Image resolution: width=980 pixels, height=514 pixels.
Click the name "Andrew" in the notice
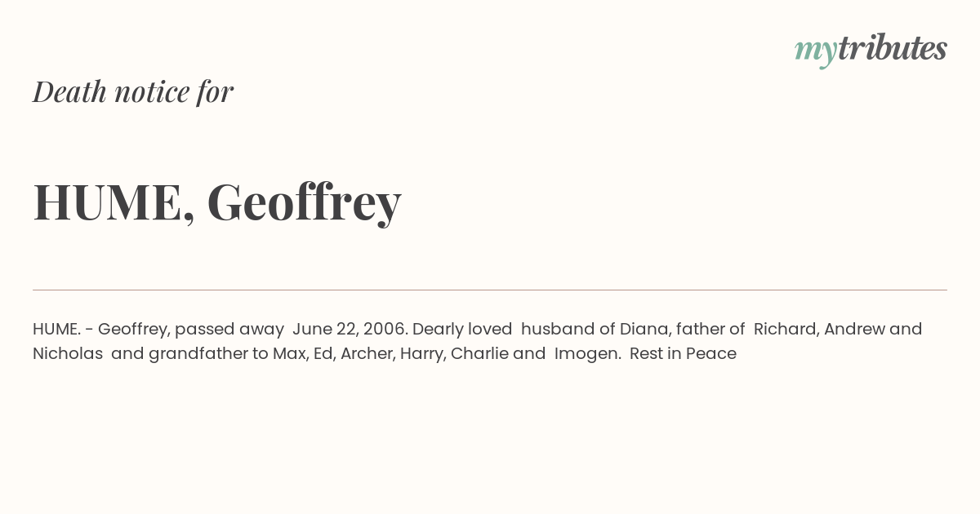click(854, 329)
